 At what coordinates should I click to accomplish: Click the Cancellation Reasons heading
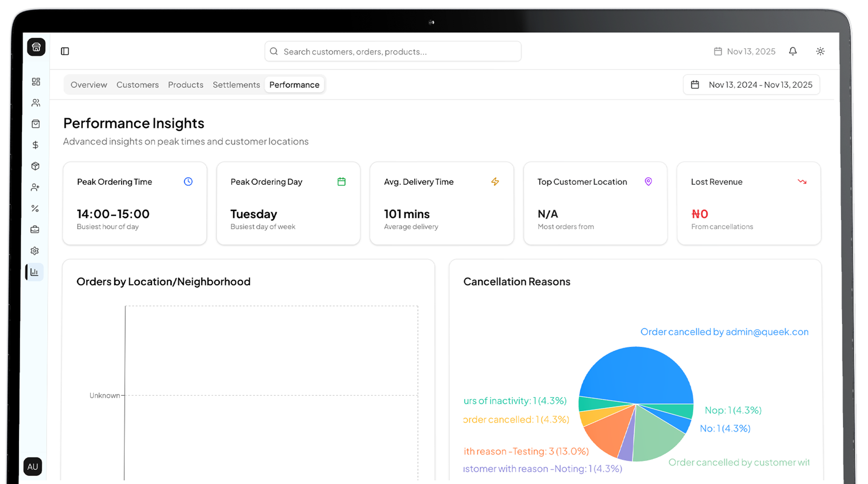click(517, 281)
